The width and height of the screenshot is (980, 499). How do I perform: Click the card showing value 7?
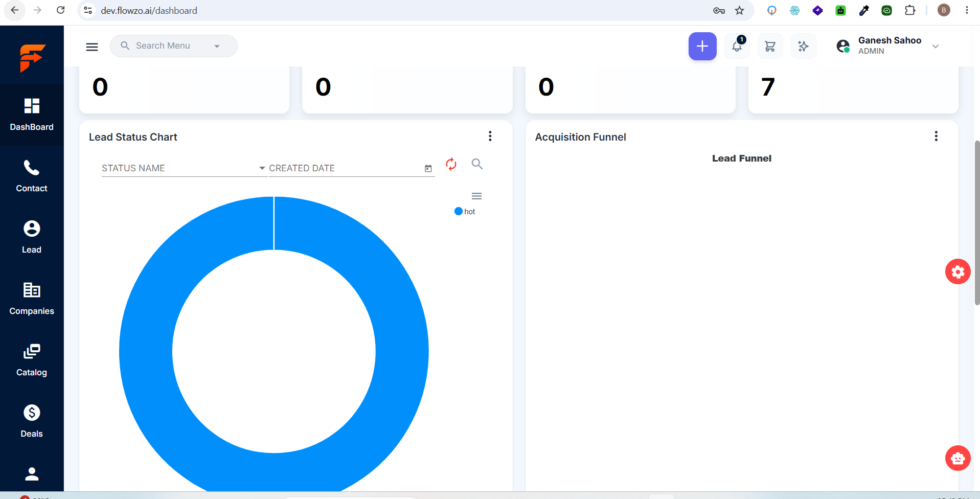tap(853, 90)
